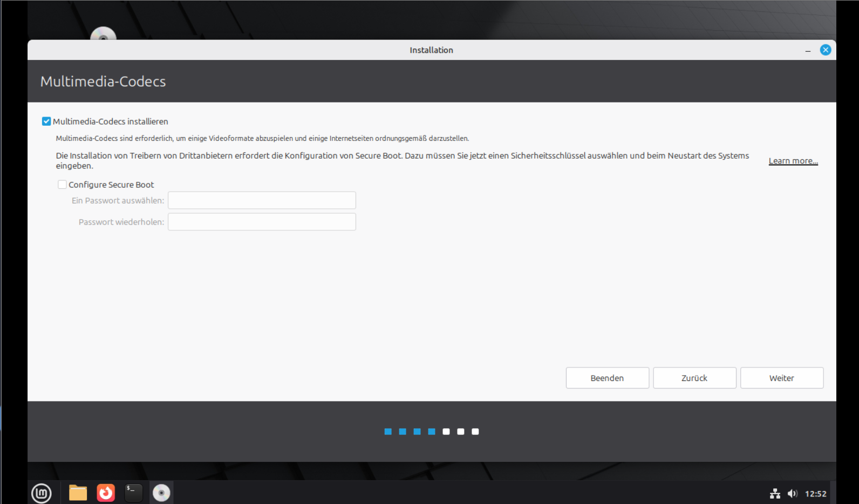Open the Learn more link
Image resolution: width=859 pixels, height=504 pixels.
coord(793,161)
